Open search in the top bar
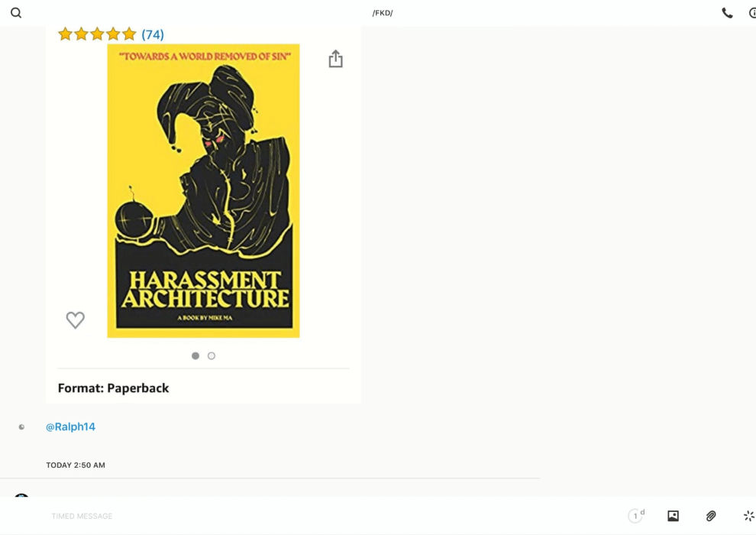This screenshot has height=535, width=756. pos(16,13)
